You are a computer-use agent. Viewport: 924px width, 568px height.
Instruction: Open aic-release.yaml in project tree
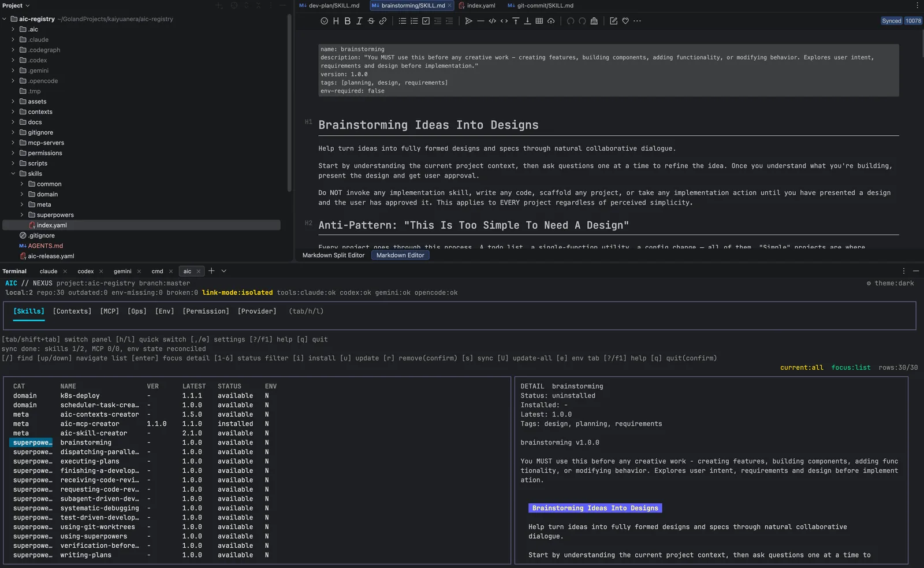coord(51,257)
